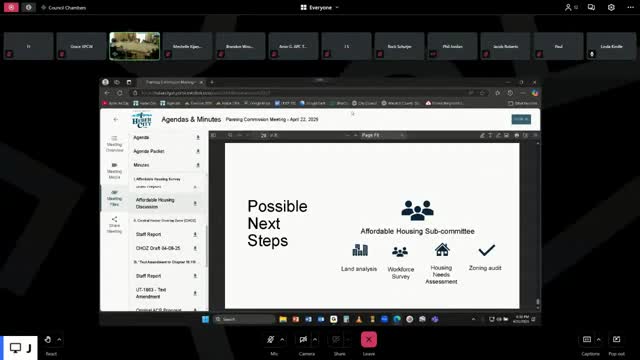Download the UT-1863 Text Amendment file
The height and width of the screenshot is (360, 640).
coord(195,293)
